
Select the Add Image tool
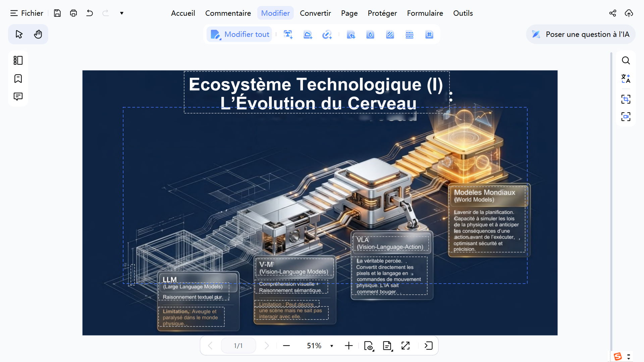click(x=308, y=34)
